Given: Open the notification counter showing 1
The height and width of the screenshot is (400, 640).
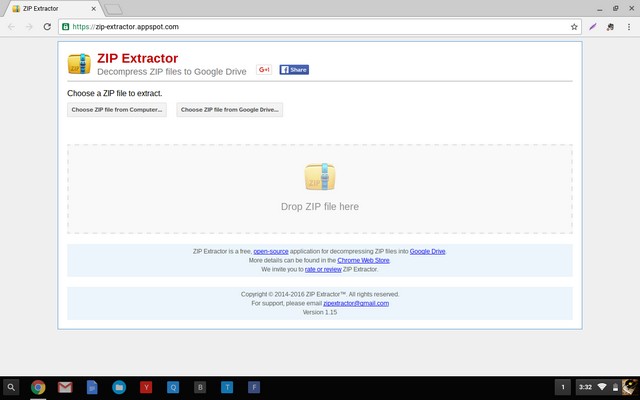Looking at the screenshot, I should 563,387.
